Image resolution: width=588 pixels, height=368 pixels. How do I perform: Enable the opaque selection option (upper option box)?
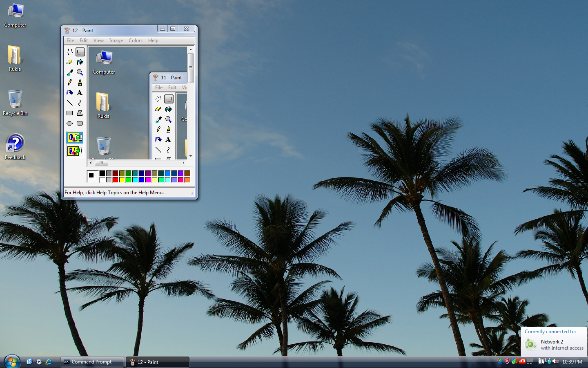(75, 138)
